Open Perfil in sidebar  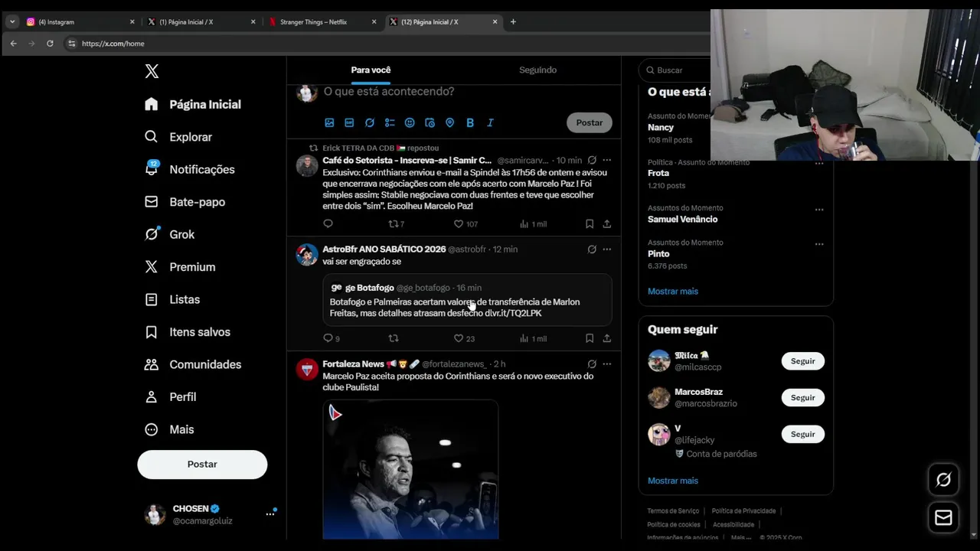171,397
